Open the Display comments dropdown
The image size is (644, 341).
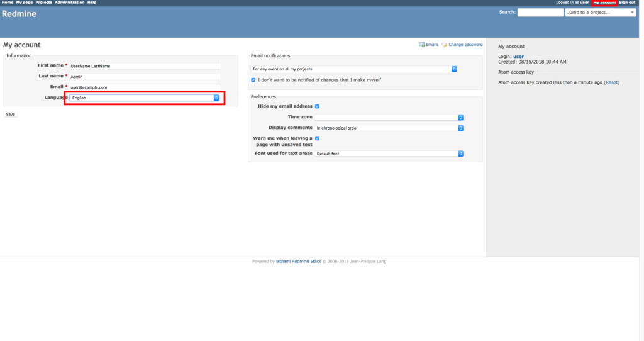coord(389,128)
